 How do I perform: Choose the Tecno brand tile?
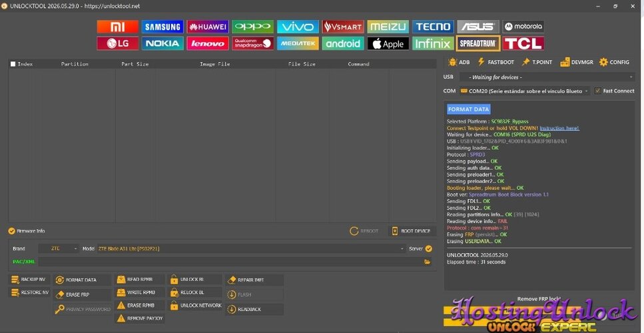433,27
